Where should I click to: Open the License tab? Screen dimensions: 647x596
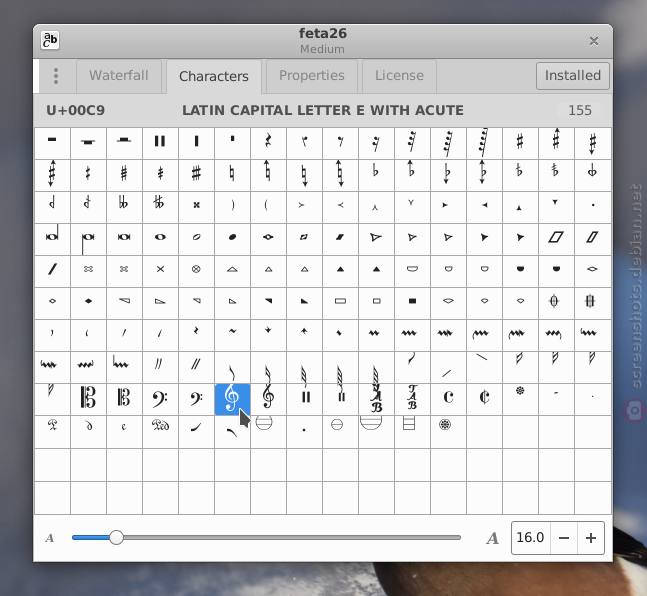coord(399,76)
